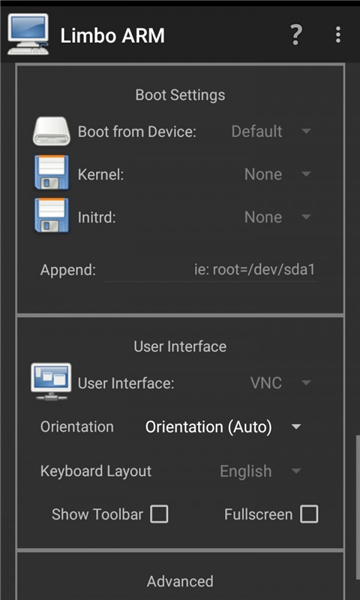This screenshot has height=600, width=360.
Task: Click the hard drive icon beside Boot from Device
Action: 52,131
